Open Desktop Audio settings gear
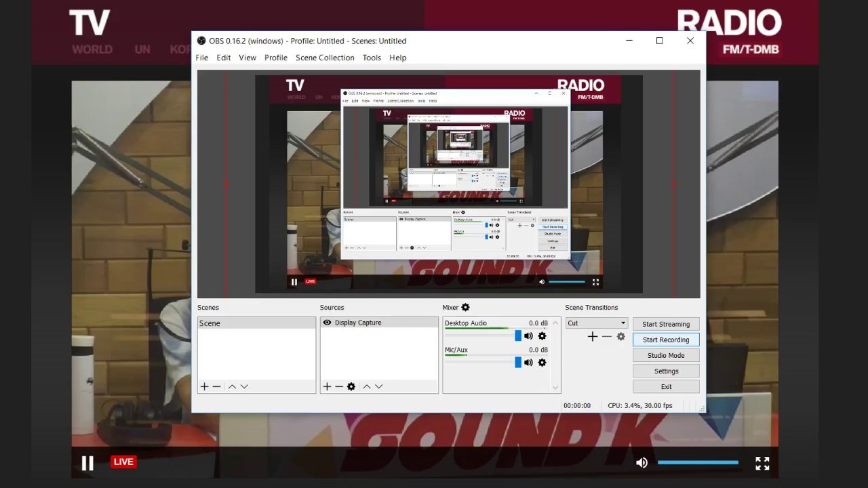Image resolution: width=868 pixels, height=488 pixels. [x=542, y=336]
